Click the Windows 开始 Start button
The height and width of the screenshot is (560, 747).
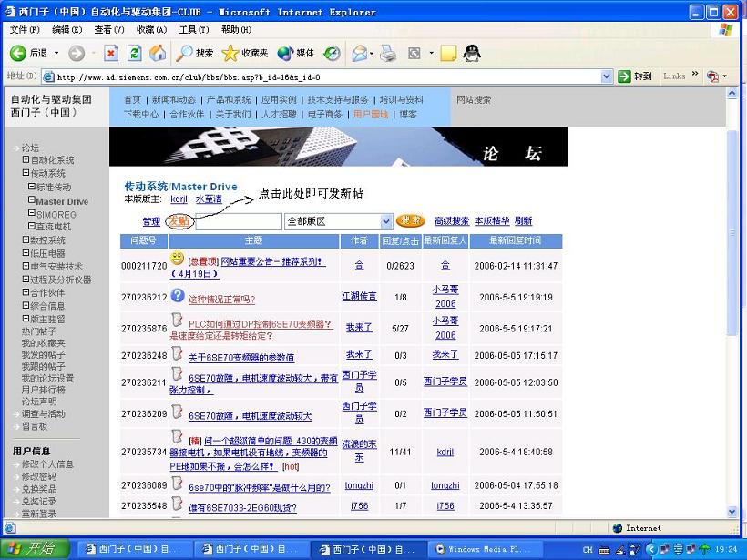[x=36, y=548]
